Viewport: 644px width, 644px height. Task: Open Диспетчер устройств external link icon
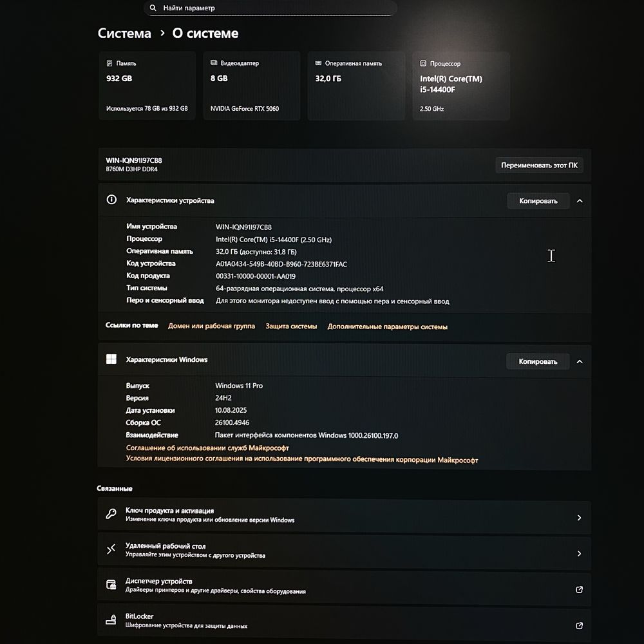click(x=579, y=589)
